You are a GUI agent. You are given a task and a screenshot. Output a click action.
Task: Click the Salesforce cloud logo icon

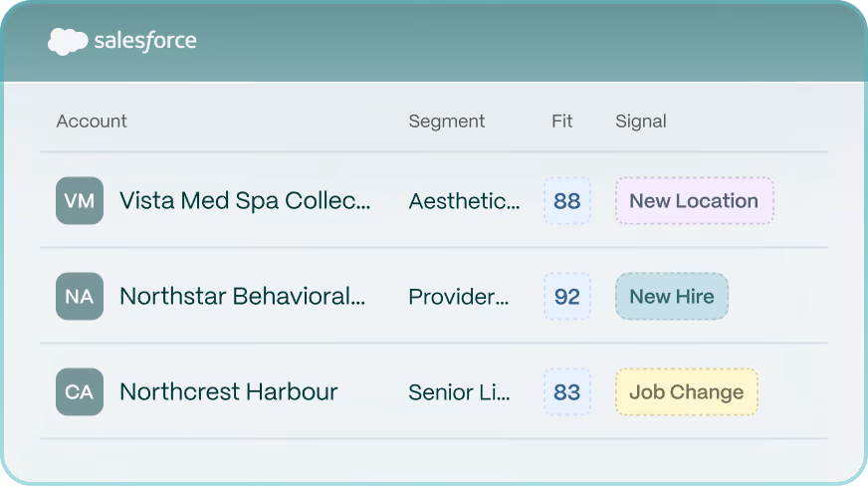(68, 42)
